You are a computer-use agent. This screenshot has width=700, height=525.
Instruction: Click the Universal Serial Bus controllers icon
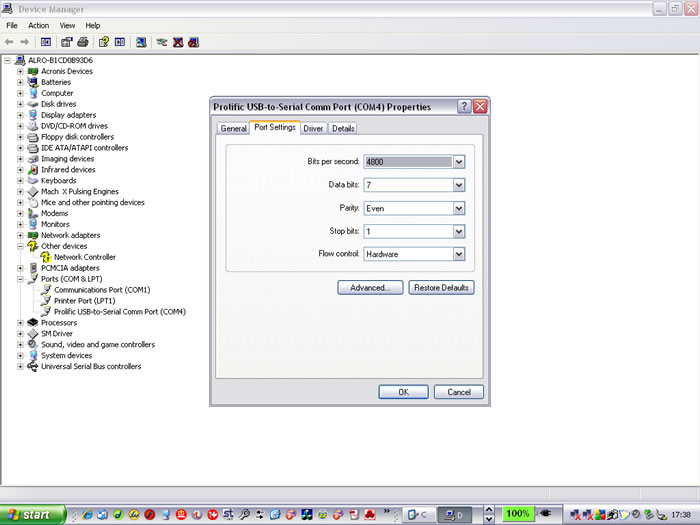click(33, 367)
